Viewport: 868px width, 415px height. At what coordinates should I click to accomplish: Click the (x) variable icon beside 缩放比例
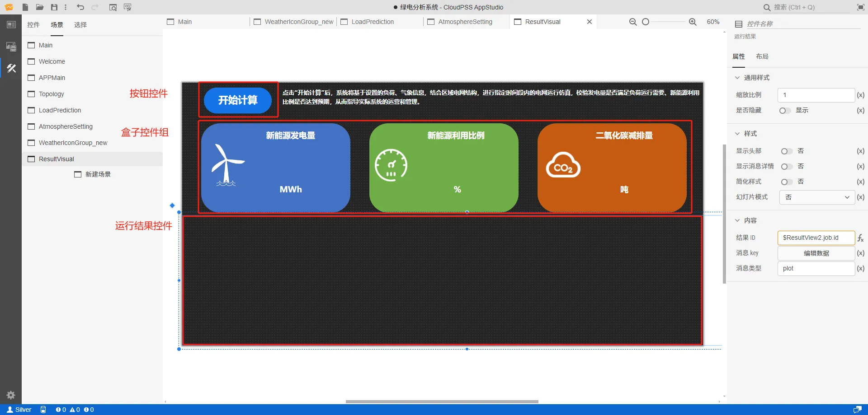tap(861, 95)
